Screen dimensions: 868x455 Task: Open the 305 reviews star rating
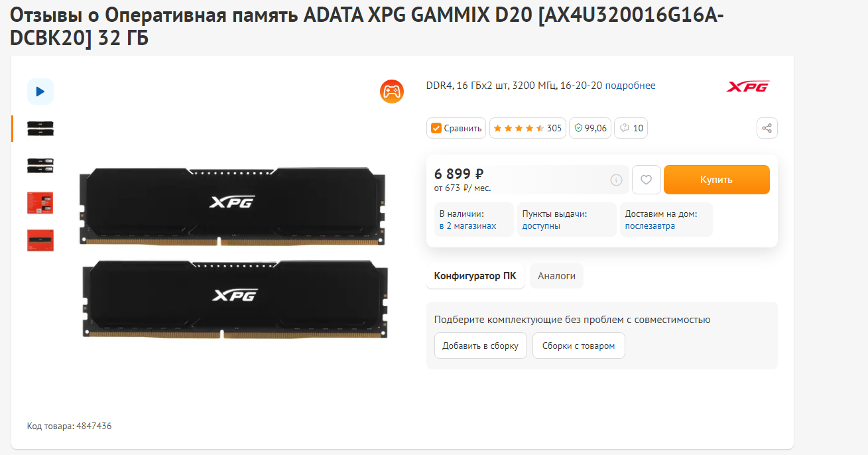click(x=528, y=128)
